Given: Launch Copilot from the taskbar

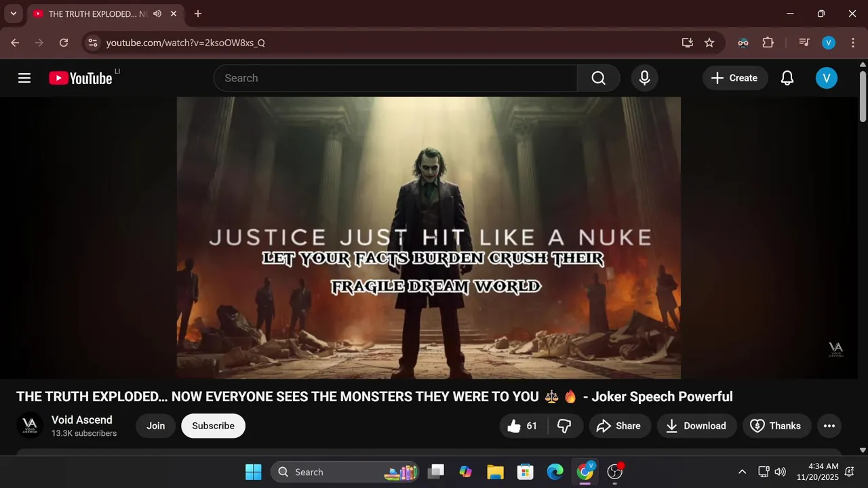Looking at the screenshot, I should [466, 472].
